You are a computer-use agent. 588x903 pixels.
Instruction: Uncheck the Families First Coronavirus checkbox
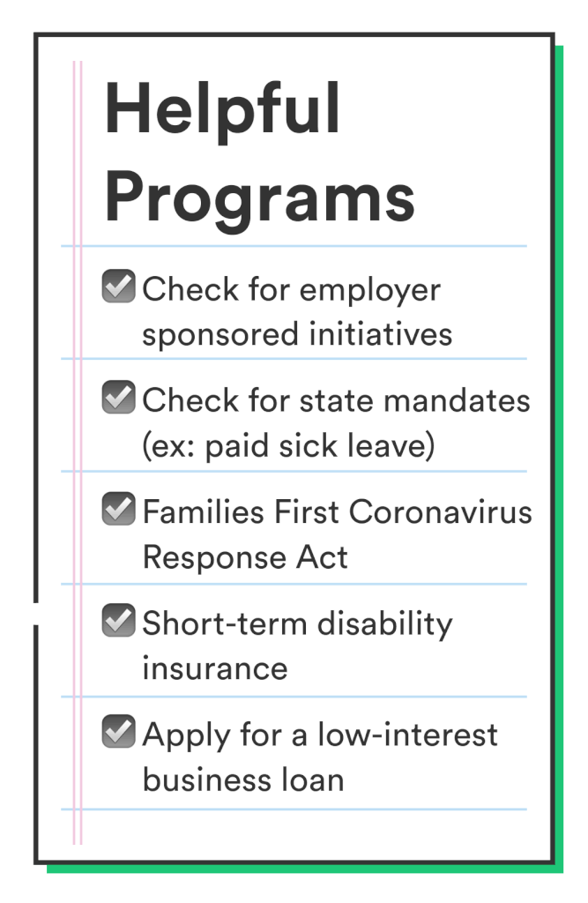[x=119, y=509]
